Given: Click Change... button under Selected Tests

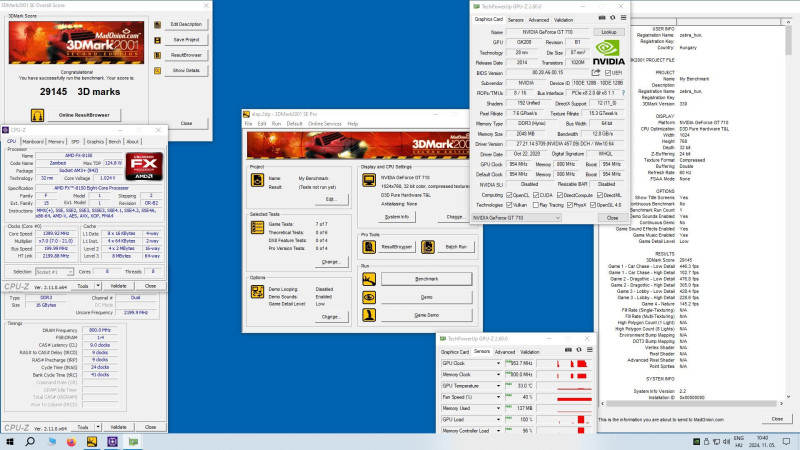Looking at the screenshot, I should tap(331, 262).
